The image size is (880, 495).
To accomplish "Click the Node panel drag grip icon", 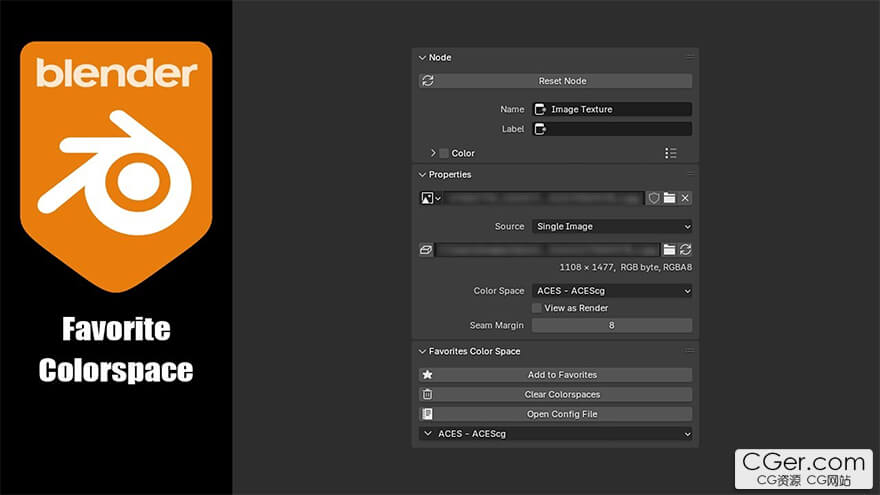I will point(690,57).
